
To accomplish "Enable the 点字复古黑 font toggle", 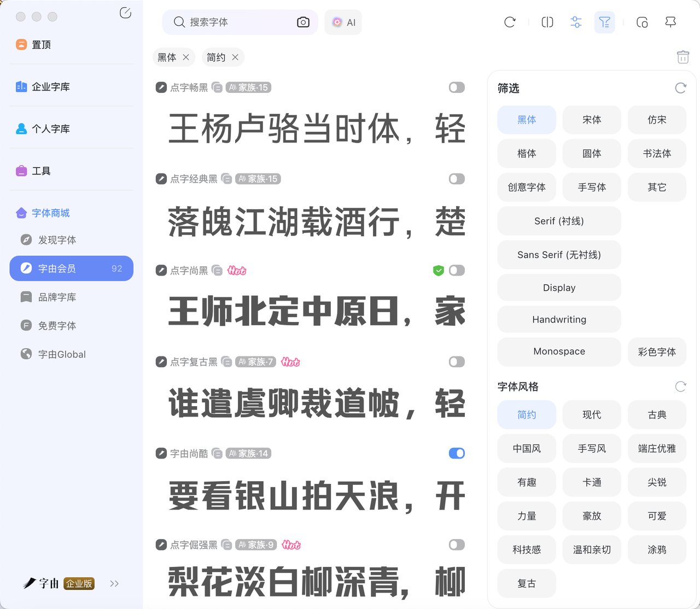I will pyautogui.click(x=457, y=362).
